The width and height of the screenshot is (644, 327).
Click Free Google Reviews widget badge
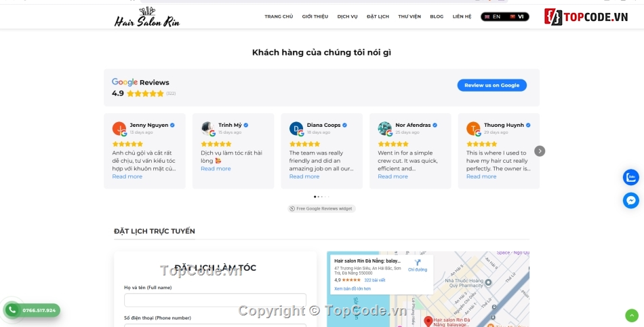click(321, 209)
